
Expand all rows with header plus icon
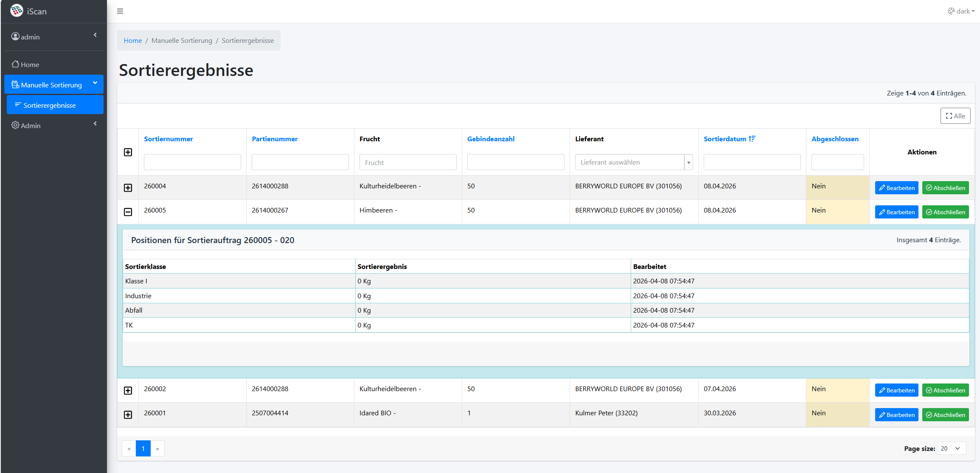click(x=128, y=152)
